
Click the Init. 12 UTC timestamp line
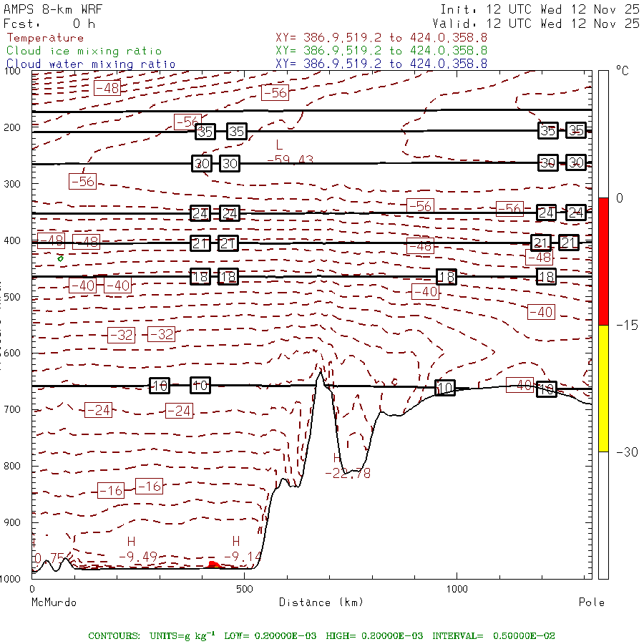click(x=540, y=10)
